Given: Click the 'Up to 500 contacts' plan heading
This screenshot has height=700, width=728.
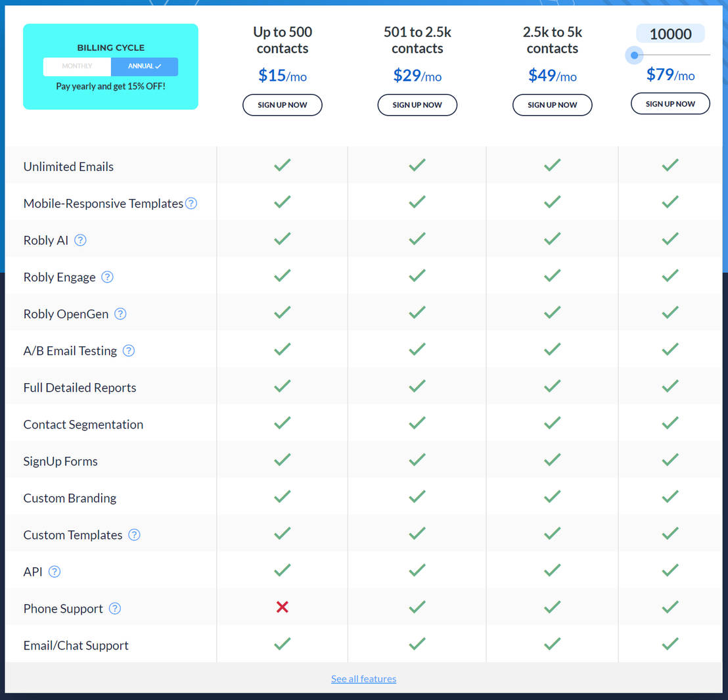Looking at the screenshot, I should coord(283,40).
